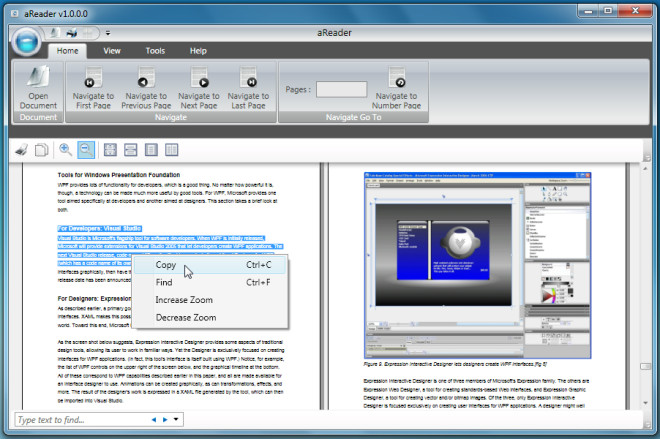Click the Expression Interactive Designer screenshot figure
This screenshot has width=660, height=439.
point(477,265)
